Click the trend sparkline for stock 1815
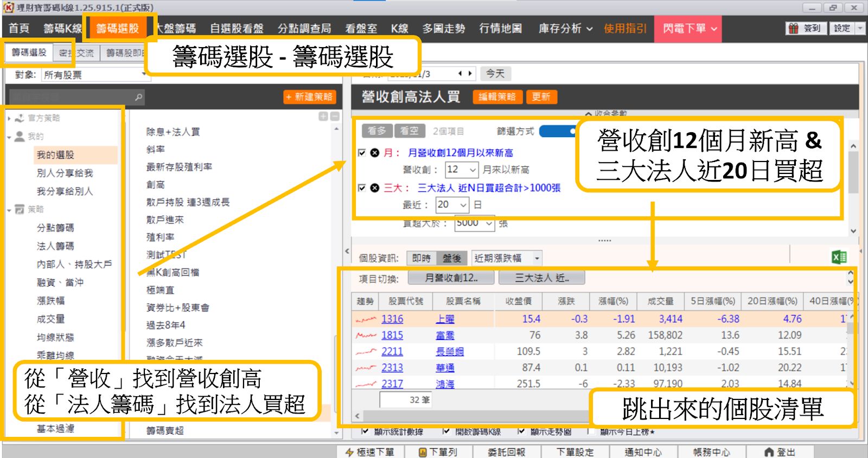 (366, 336)
